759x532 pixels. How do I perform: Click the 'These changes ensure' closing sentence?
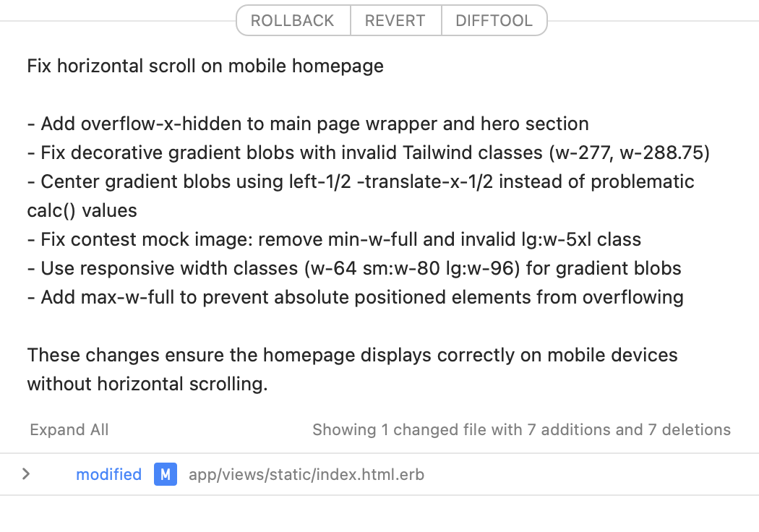click(352, 356)
